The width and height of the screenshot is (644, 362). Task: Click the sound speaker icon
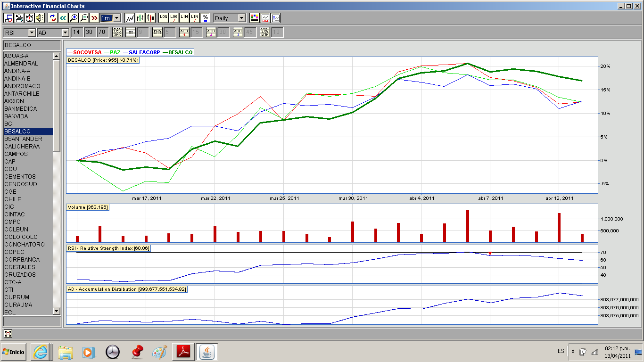pos(40,18)
